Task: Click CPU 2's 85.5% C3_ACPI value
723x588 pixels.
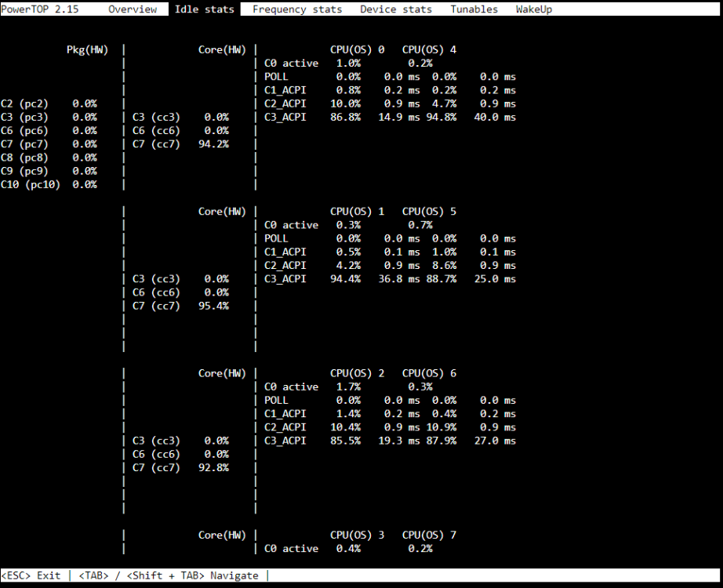Action: [345, 441]
